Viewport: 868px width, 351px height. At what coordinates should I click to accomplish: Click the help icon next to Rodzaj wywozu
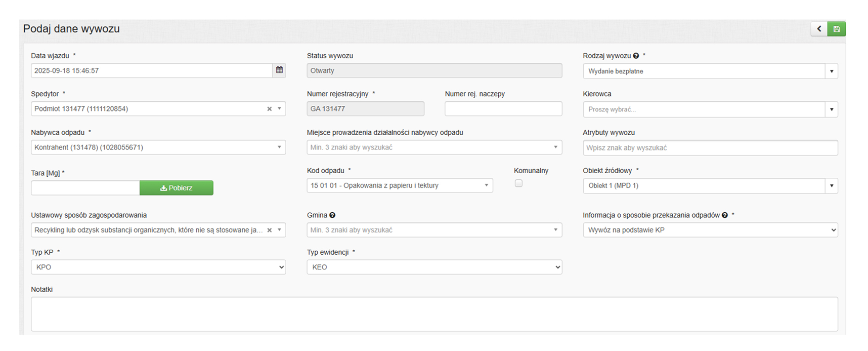point(636,56)
